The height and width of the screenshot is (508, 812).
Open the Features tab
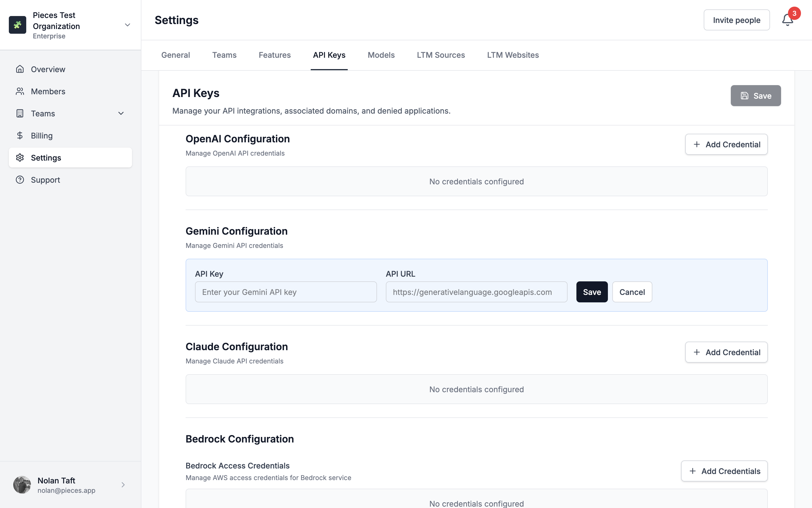274,55
